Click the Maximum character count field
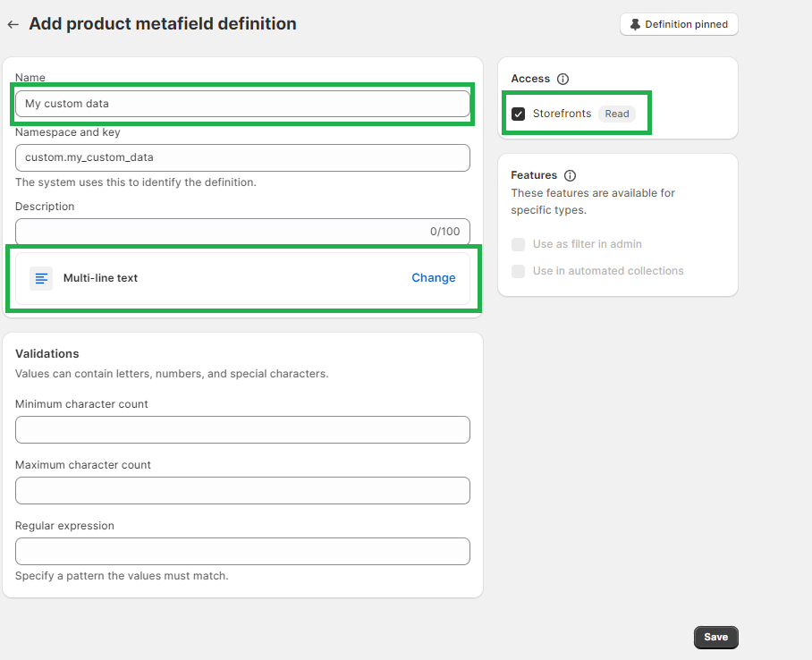Viewport: 812px width, 660px height. [242, 490]
